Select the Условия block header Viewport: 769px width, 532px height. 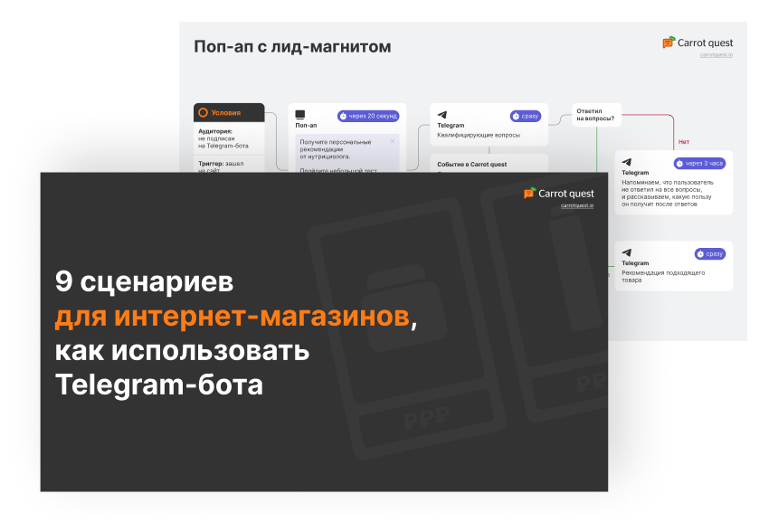tap(229, 112)
